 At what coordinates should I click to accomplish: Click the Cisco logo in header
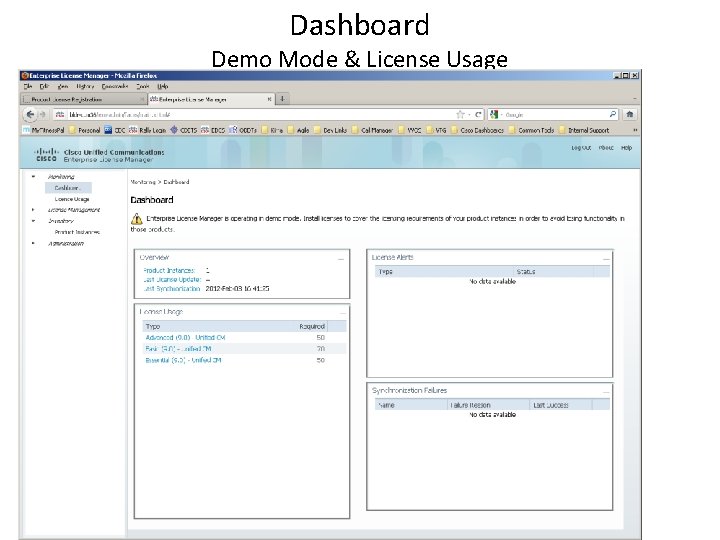[46, 154]
